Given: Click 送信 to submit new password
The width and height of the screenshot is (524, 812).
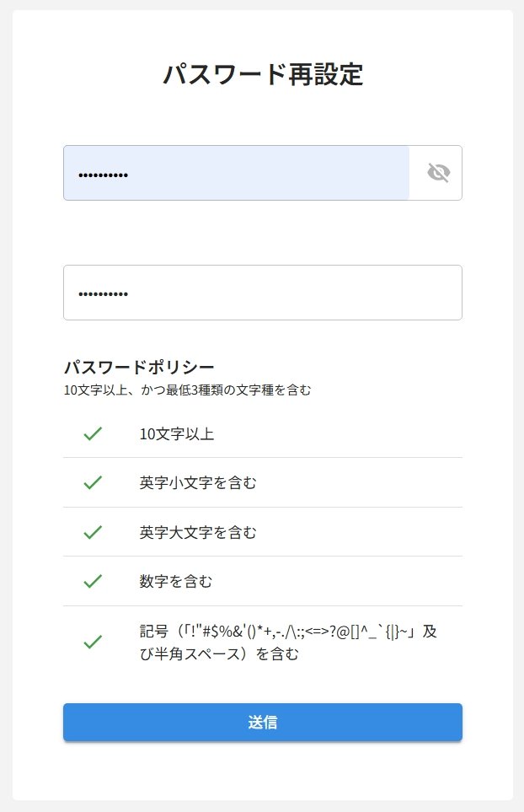Looking at the screenshot, I should tap(262, 722).
